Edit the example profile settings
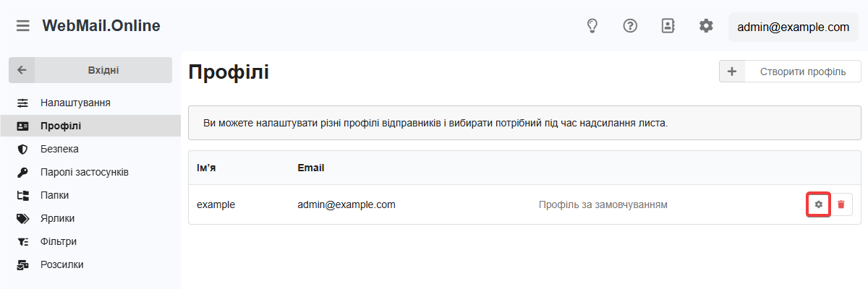 pyautogui.click(x=818, y=204)
